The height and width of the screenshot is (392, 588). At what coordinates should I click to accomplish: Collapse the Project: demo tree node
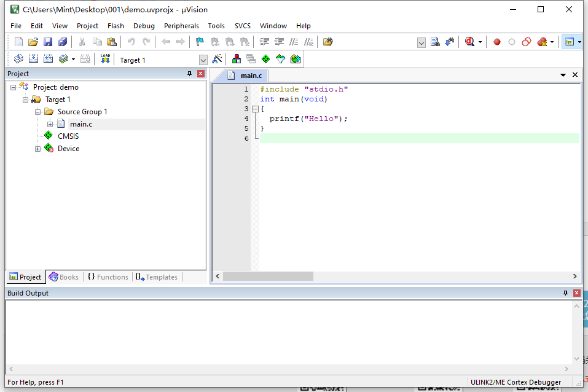(13, 87)
